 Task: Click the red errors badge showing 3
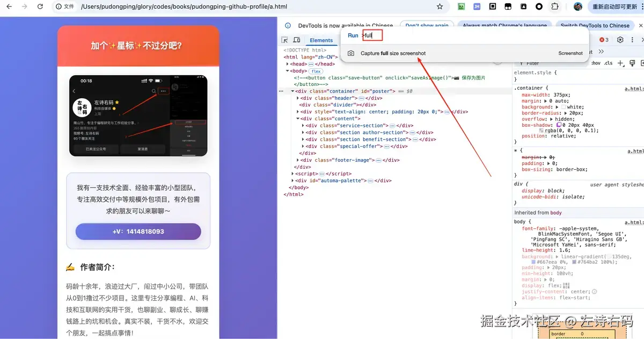point(603,40)
